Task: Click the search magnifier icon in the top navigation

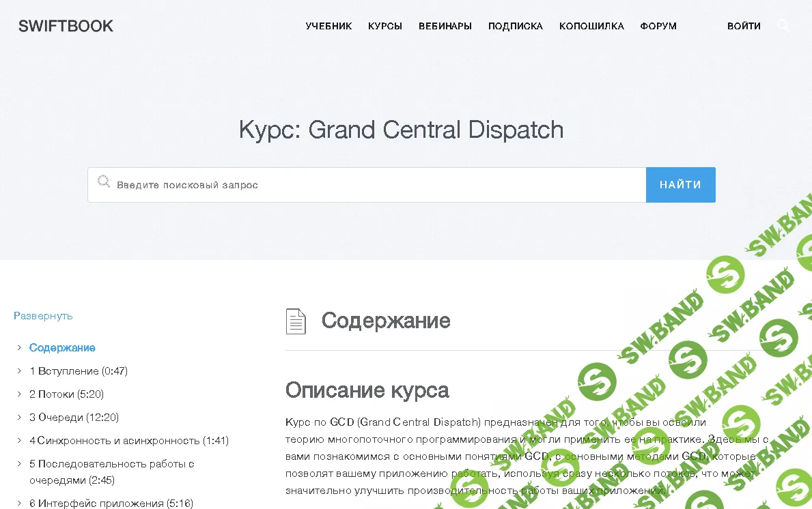Action: (783, 25)
